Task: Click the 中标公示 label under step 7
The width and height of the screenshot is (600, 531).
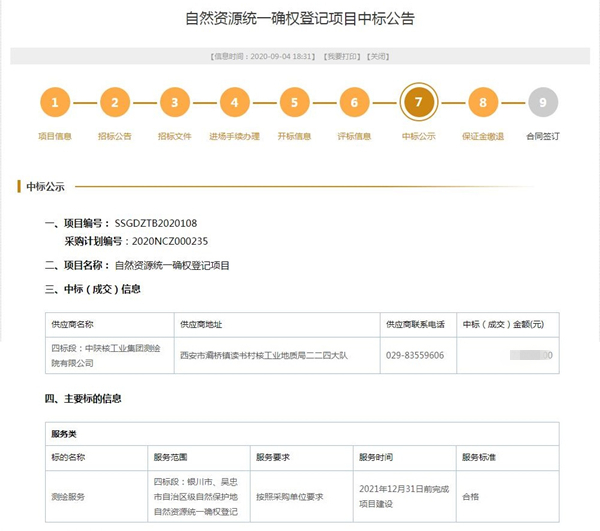Action: [x=418, y=136]
